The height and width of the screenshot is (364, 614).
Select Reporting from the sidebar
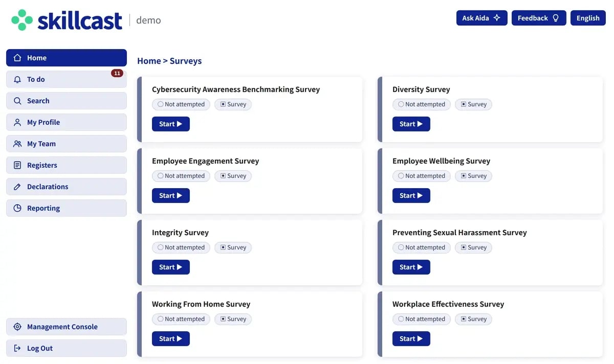coord(67,208)
